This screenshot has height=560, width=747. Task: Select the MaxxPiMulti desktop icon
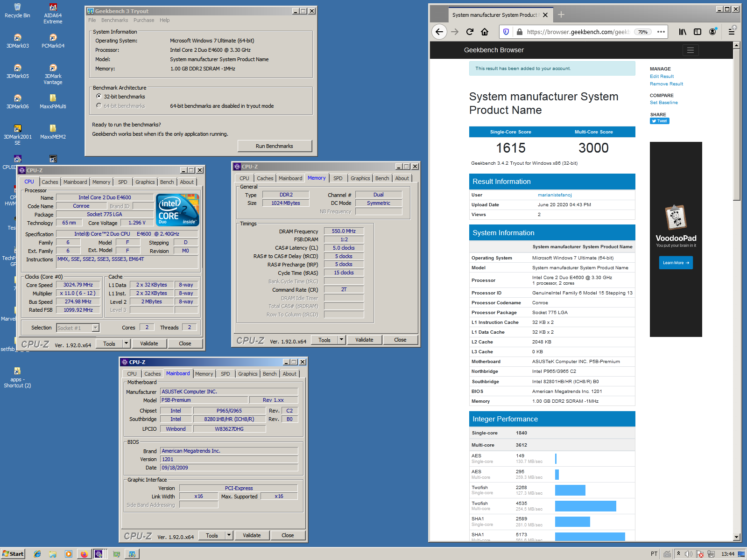[x=53, y=102]
